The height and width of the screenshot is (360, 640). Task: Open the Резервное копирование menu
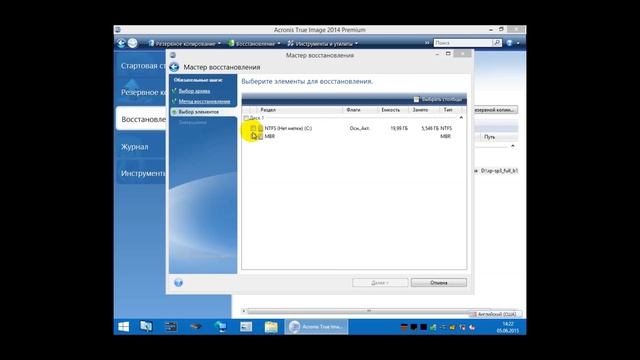[184, 43]
